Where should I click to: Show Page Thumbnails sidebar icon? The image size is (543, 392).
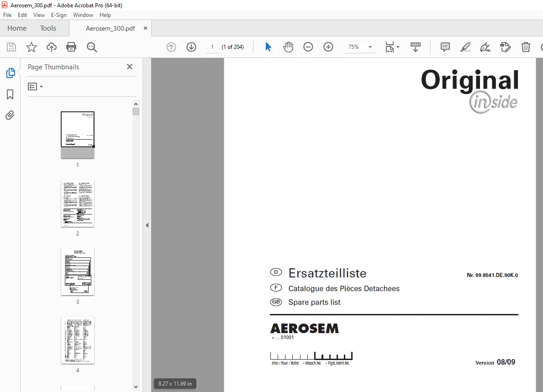coord(11,73)
